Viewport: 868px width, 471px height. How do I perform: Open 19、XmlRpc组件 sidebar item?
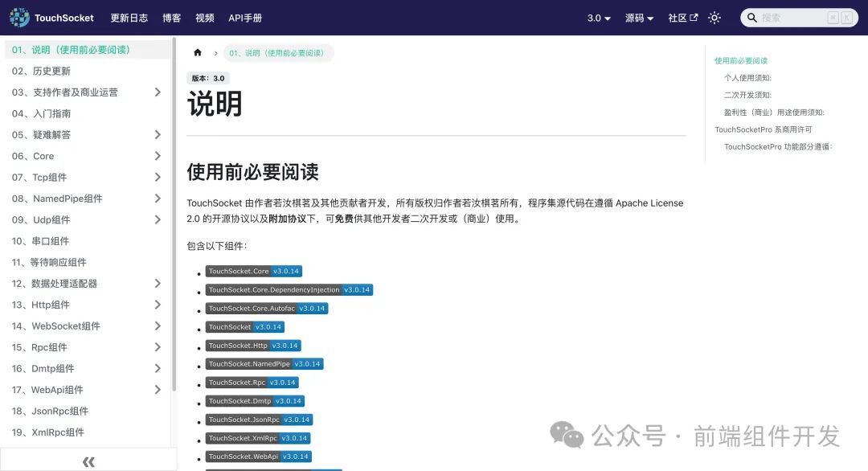pos(88,432)
